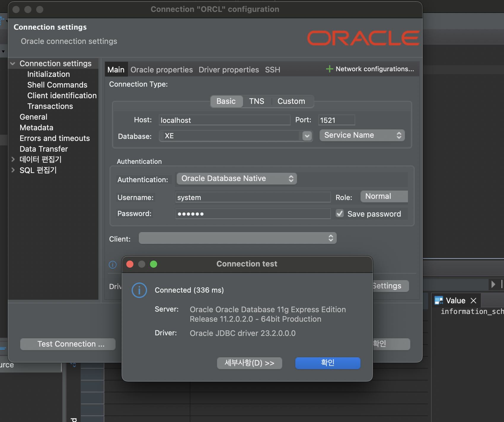Click the driver Settings button
Image resolution: width=504 pixels, height=422 pixels.
pos(390,286)
